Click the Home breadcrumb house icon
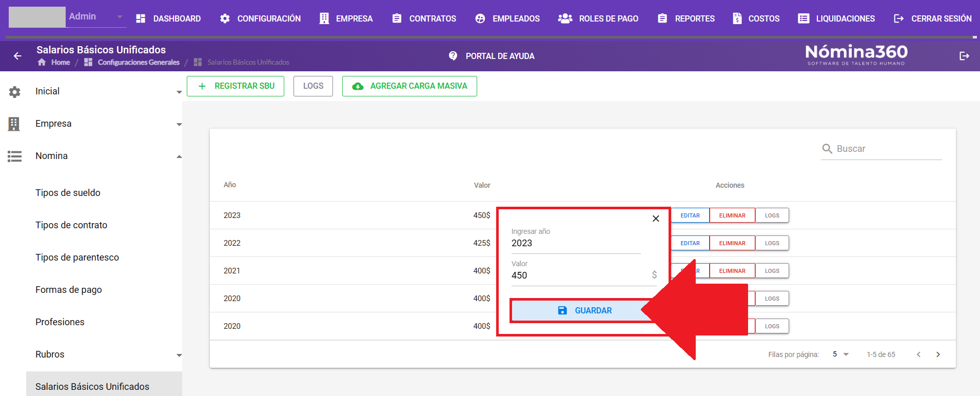Screen dimensions: 980x396 coord(42,62)
